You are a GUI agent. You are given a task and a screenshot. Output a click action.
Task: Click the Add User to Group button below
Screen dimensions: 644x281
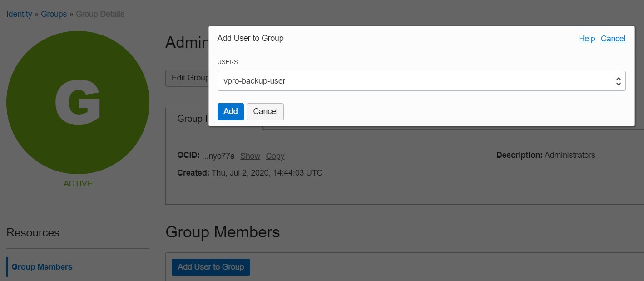click(211, 267)
